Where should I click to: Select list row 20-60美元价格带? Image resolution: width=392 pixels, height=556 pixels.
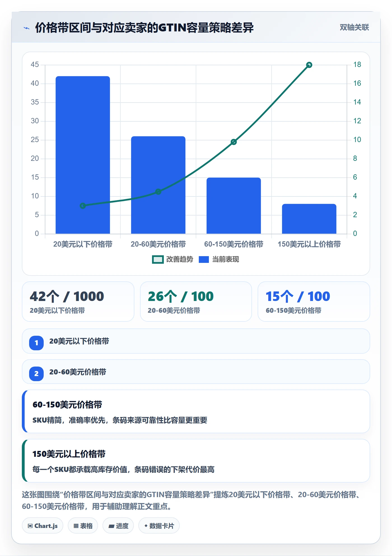coord(196,372)
